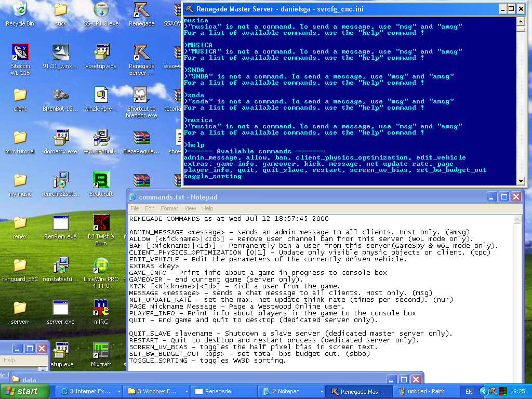Expand the Notepad taskbar group

(x=290, y=391)
